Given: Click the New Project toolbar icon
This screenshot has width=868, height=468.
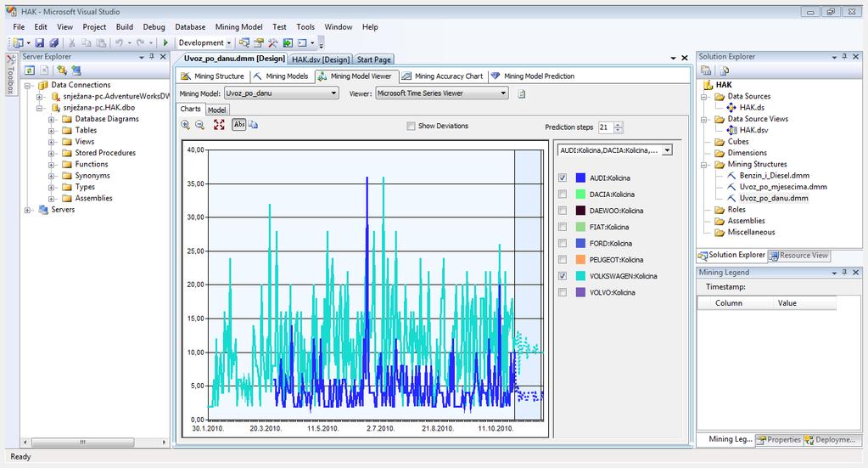Looking at the screenshot, I should 19,42.
